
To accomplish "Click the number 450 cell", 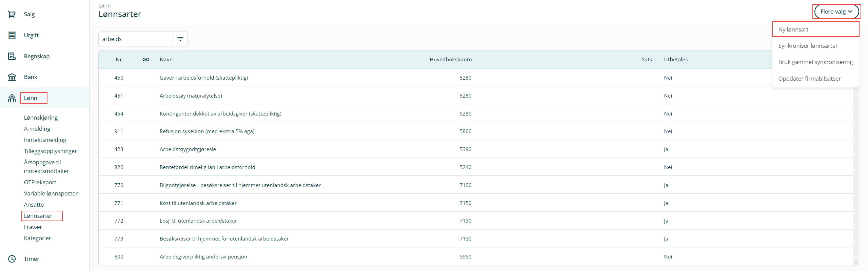I will click(x=119, y=78).
